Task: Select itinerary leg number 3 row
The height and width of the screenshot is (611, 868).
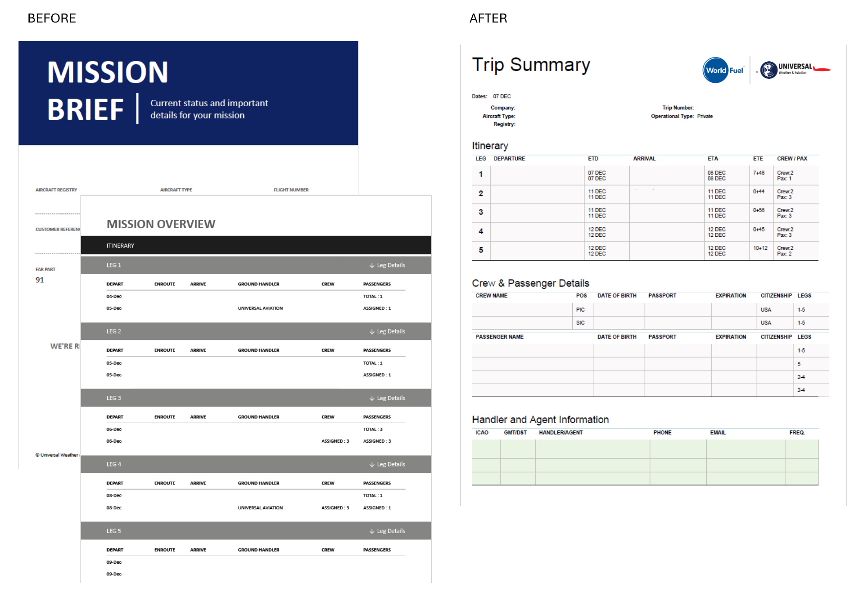Action: [645, 213]
